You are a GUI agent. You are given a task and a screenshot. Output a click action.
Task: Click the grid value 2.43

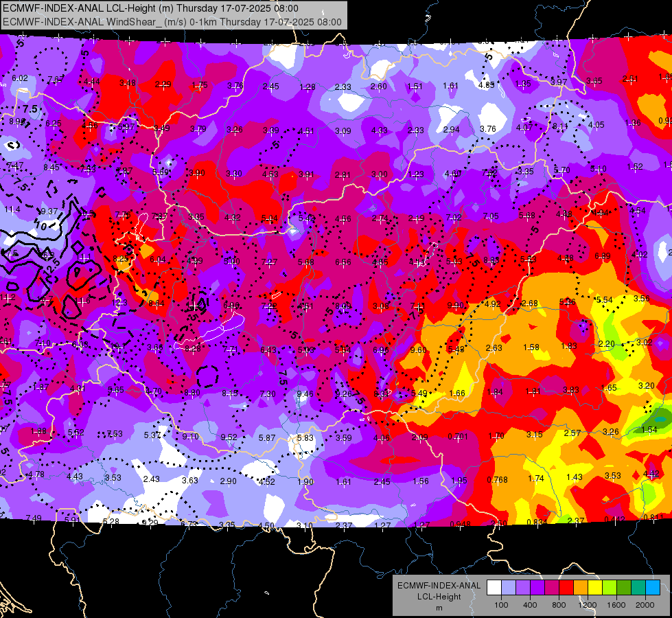151,479
